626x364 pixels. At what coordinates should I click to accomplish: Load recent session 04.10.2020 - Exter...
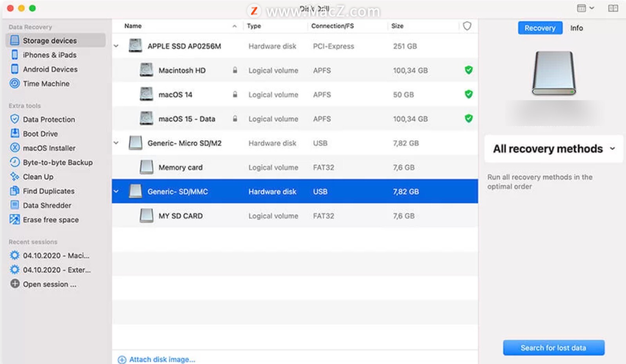(x=56, y=270)
